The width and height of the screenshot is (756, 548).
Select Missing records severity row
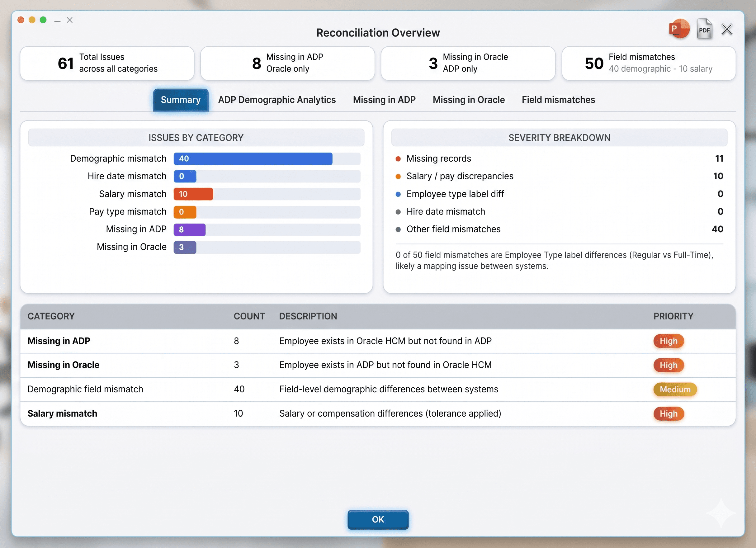559,159
